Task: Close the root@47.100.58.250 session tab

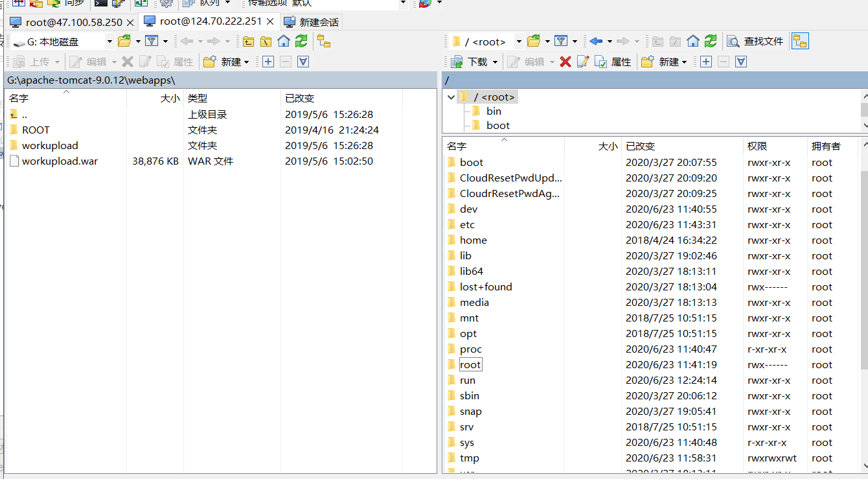Action: (x=130, y=22)
